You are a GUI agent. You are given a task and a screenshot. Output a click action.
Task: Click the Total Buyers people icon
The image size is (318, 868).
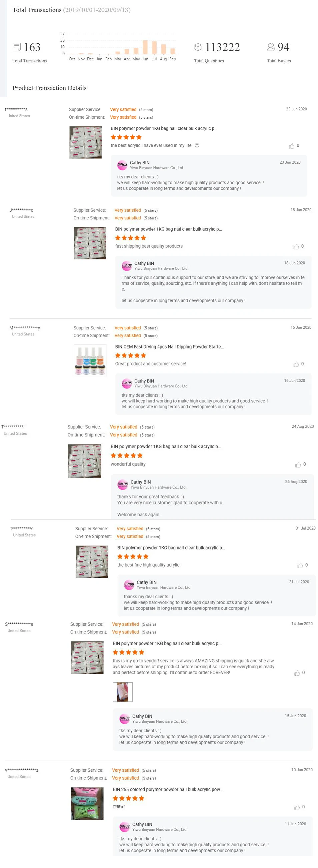point(271,47)
